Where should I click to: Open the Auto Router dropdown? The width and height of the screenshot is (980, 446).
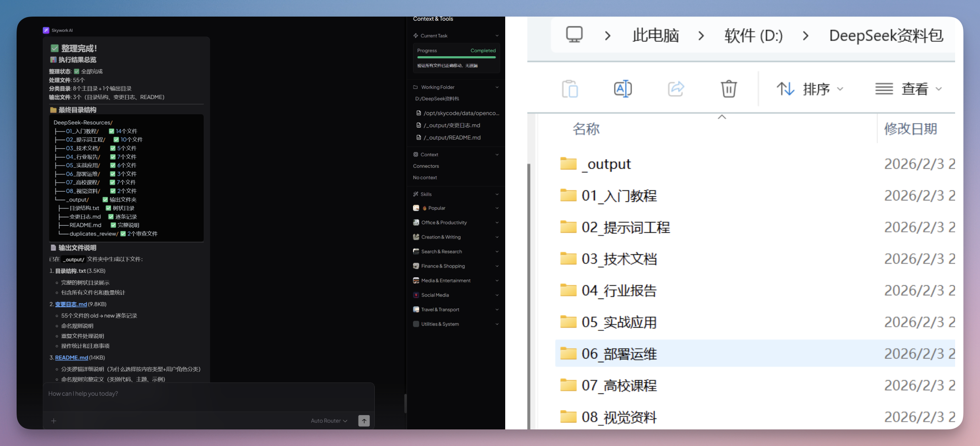click(x=328, y=421)
